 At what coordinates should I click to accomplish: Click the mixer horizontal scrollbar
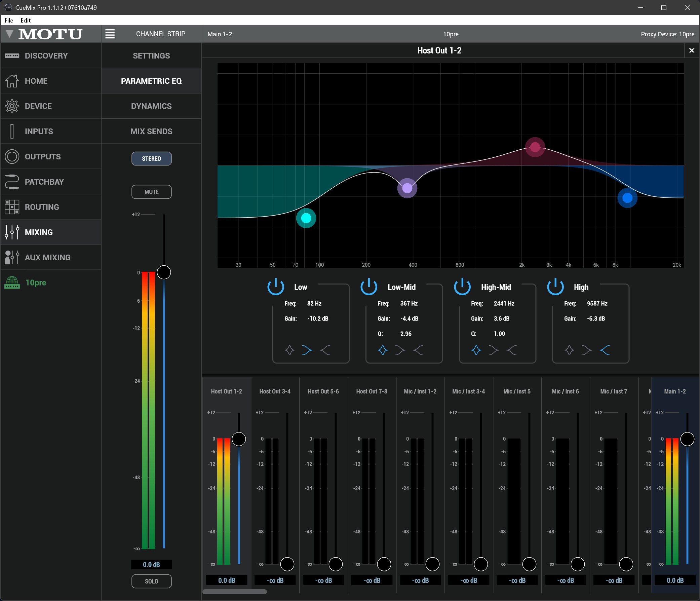pos(234,592)
